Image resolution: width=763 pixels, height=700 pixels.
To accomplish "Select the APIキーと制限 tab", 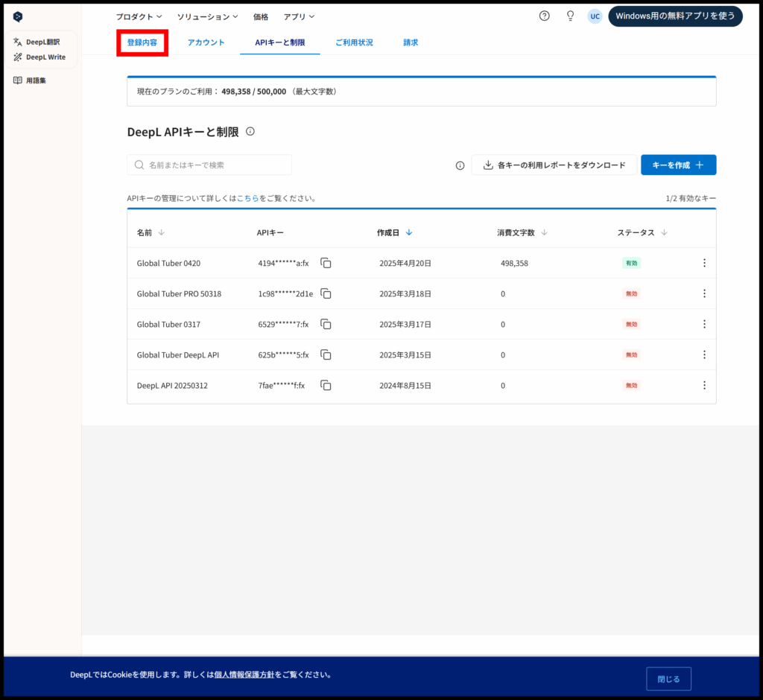I will point(280,42).
